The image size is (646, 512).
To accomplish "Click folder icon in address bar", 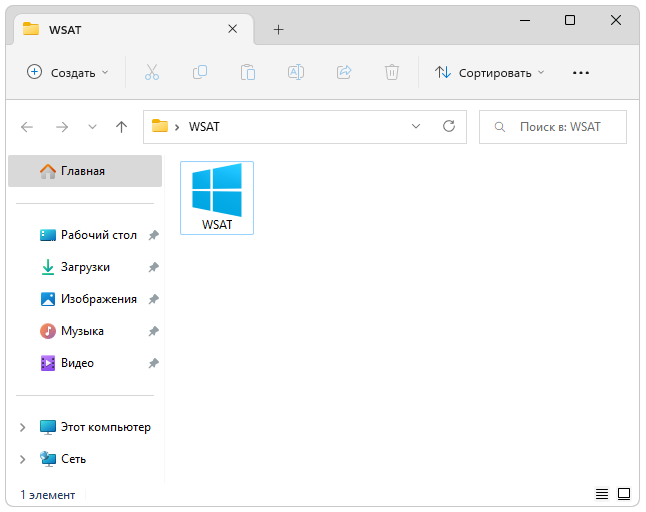I will [x=160, y=126].
